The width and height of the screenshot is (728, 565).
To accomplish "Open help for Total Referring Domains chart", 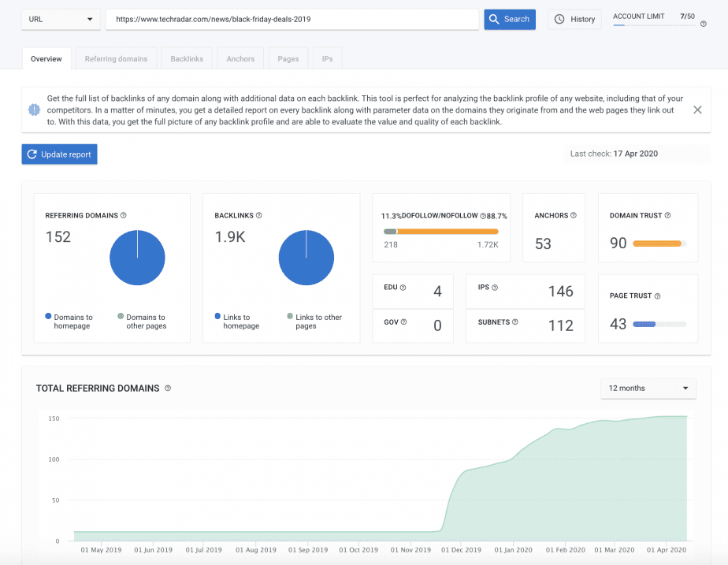I will point(168,388).
